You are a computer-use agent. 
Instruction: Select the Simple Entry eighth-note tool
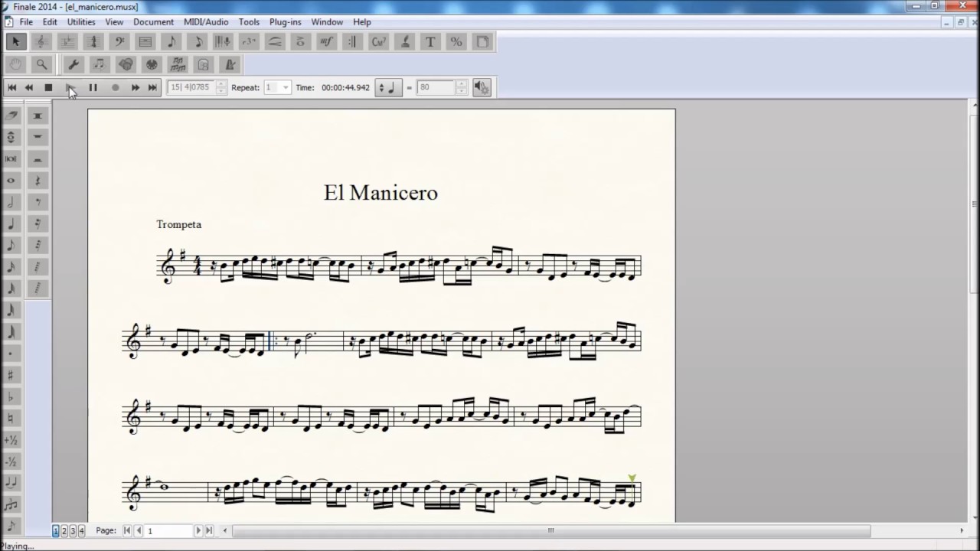[171, 42]
